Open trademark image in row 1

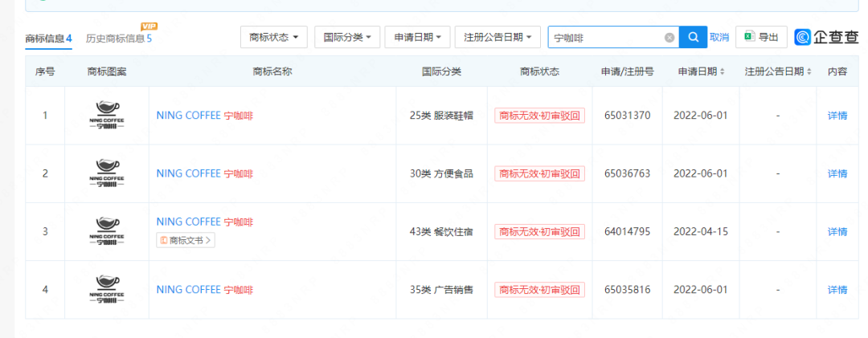(x=108, y=115)
